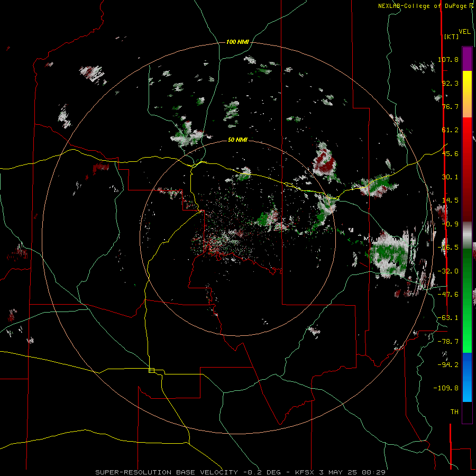The image size is (476, 476).
Task: Click the TH legend label
Action: [454, 412]
